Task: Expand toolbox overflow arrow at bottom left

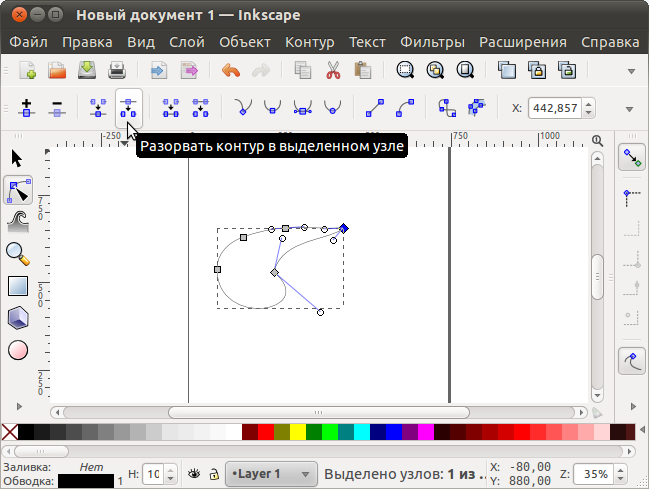Action: coord(19,407)
